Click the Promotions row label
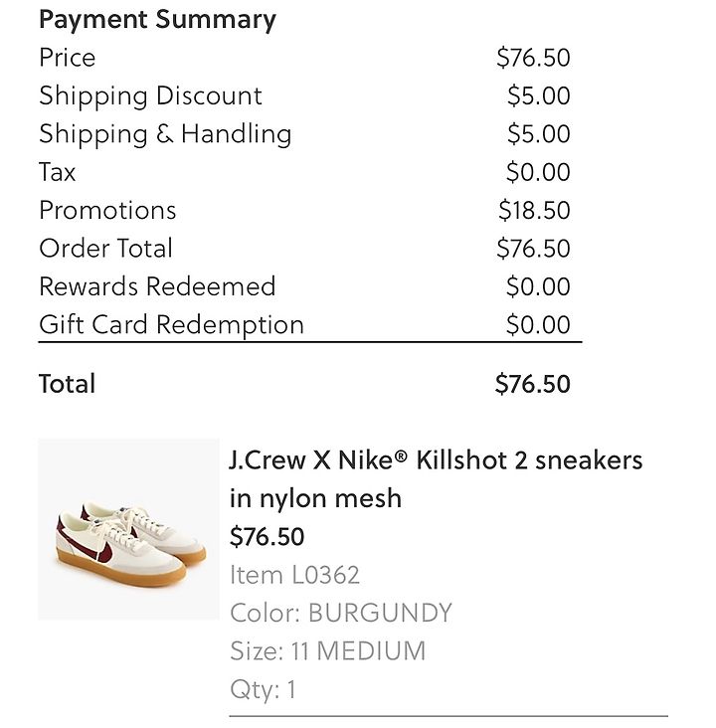Screen dimensions: 716x728 (x=107, y=210)
